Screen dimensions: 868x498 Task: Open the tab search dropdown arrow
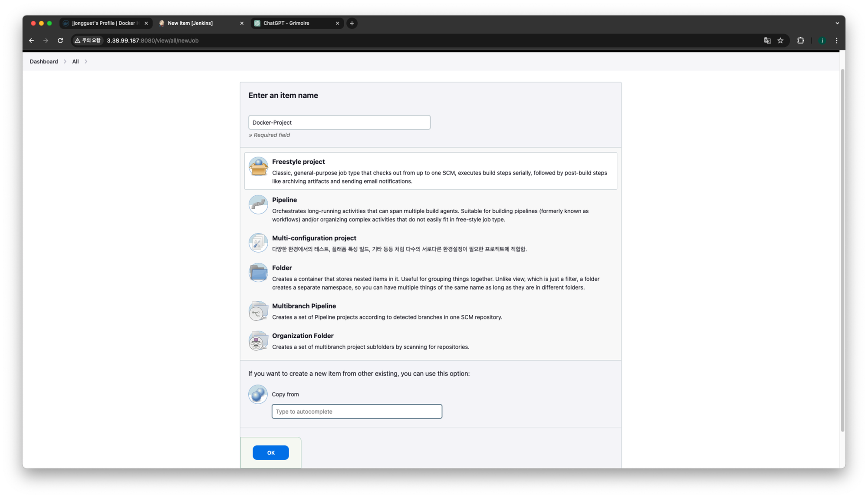pos(837,23)
